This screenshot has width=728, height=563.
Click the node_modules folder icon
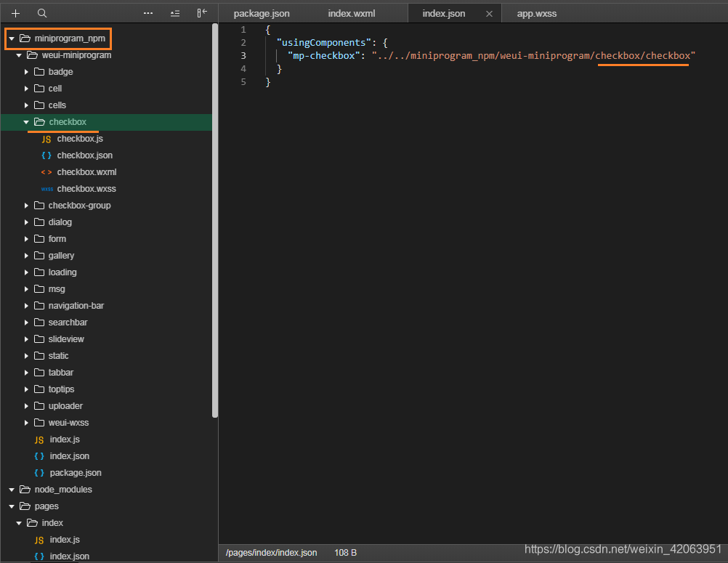pyautogui.click(x=25, y=489)
